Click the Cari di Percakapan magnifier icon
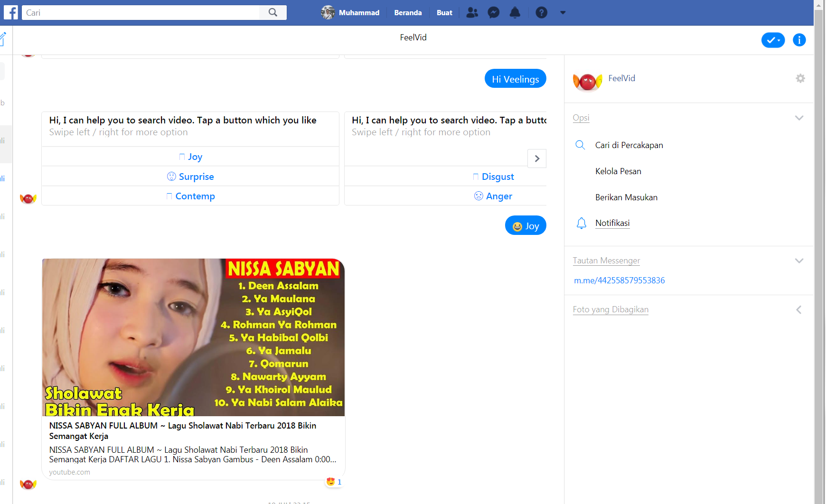The height and width of the screenshot is (504, 826). [580, 145]
